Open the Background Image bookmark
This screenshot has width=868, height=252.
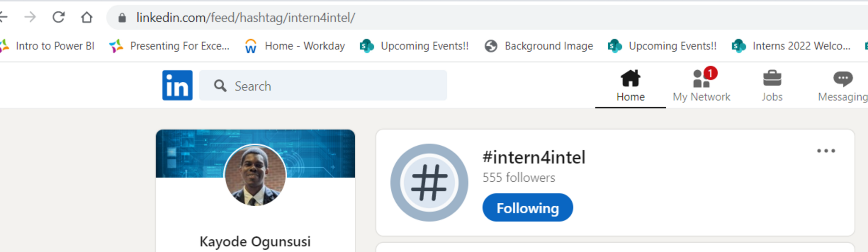(548, 46)
